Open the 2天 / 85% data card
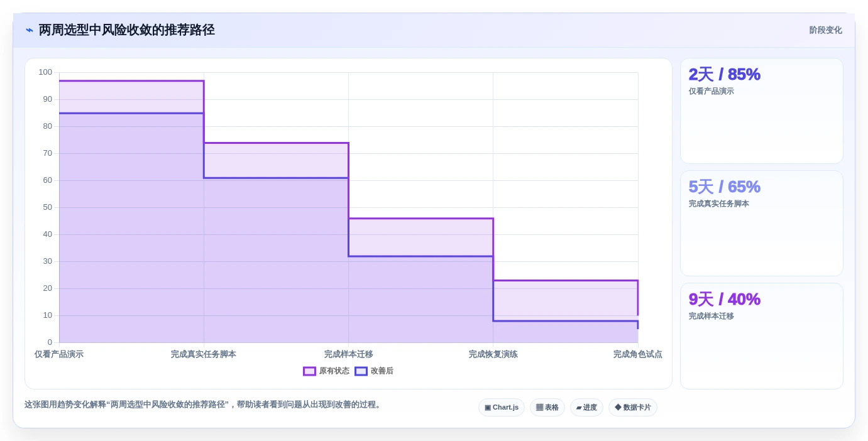The height and width of the screenshot is (441, 868). click(x=762, y=111)
